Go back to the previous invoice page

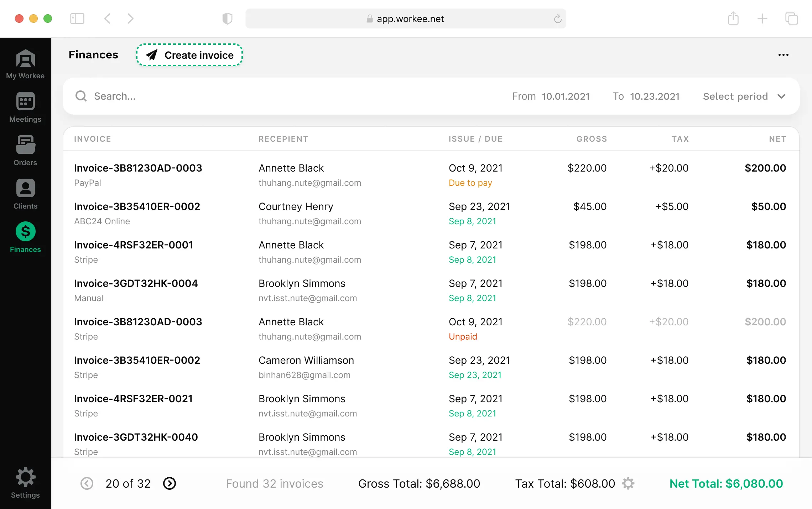[87, 483]
